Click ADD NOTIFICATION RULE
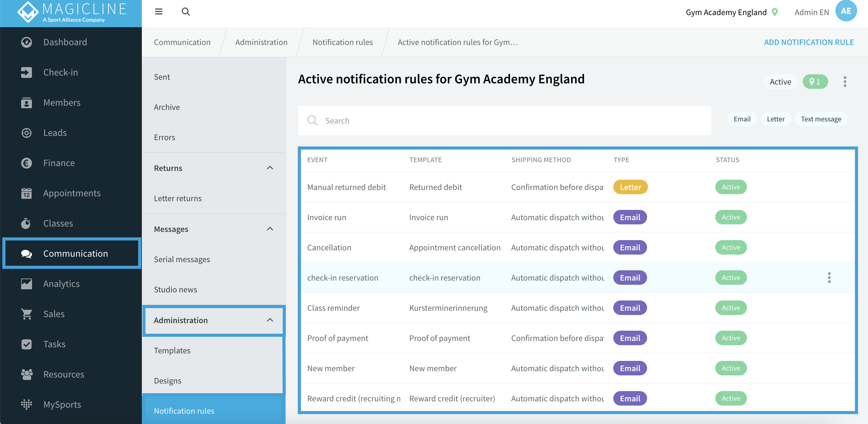 click(x=809, y=42)
